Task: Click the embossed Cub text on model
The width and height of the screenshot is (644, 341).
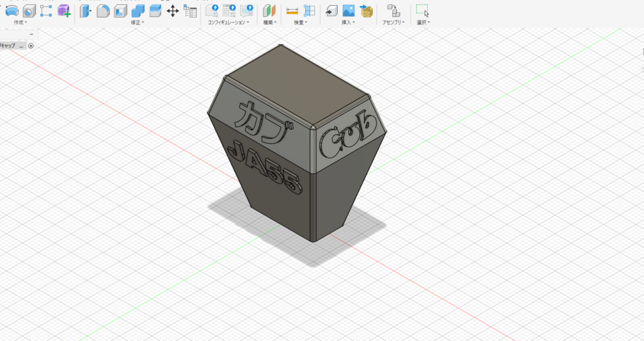Action: (348, 134)
